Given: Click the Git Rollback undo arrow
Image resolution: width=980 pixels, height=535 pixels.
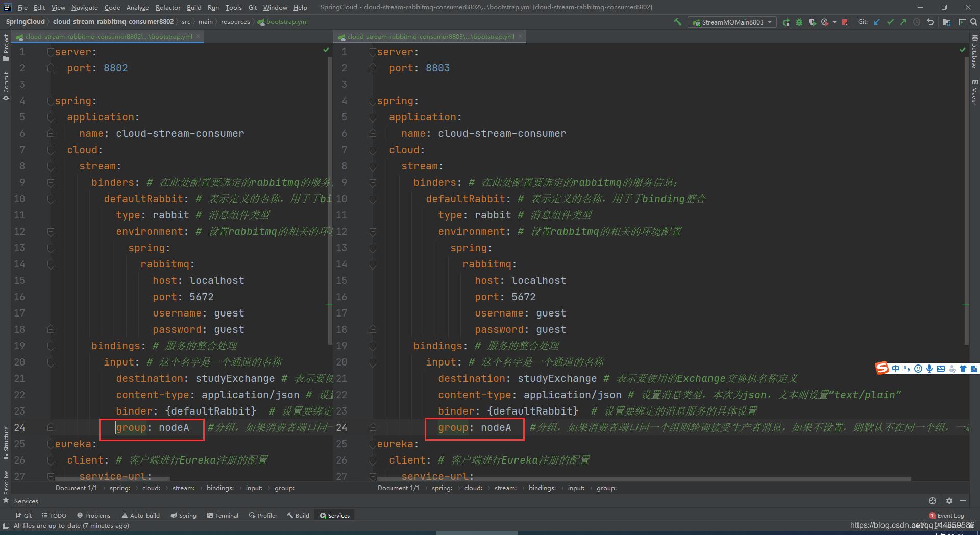Looking at the screenshot, I should coord(930,22).
